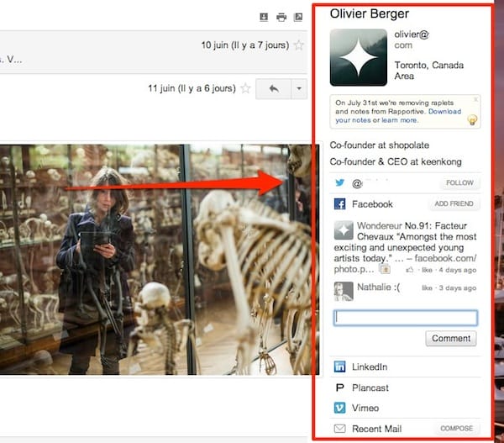The width and height of the screenshot is (504, 443).
Task: Click the Wondereur post star thumbnail
Action: coord(344,230)
